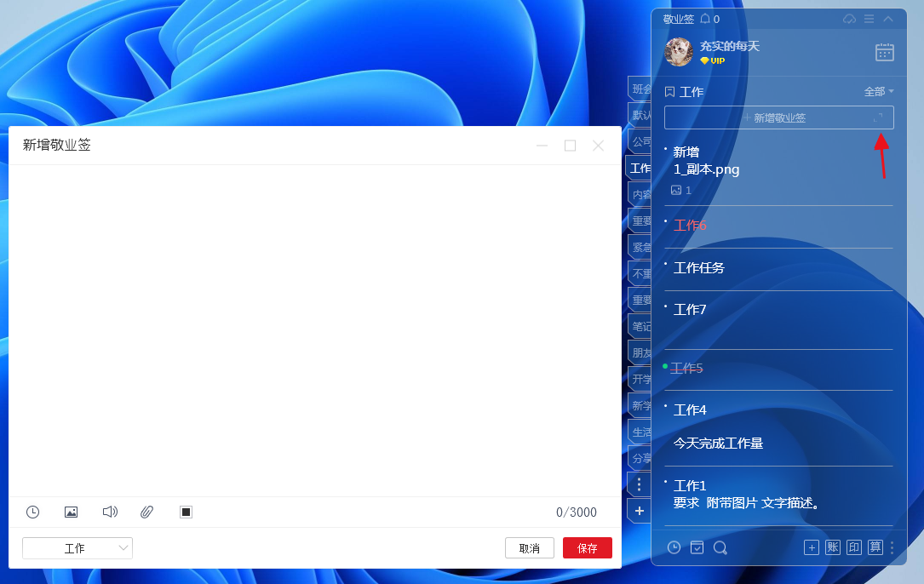The height and width of the screenshot is (584, 924).
Task: Switch to the 紧急 category tab
Action: [x=640, y=247]
